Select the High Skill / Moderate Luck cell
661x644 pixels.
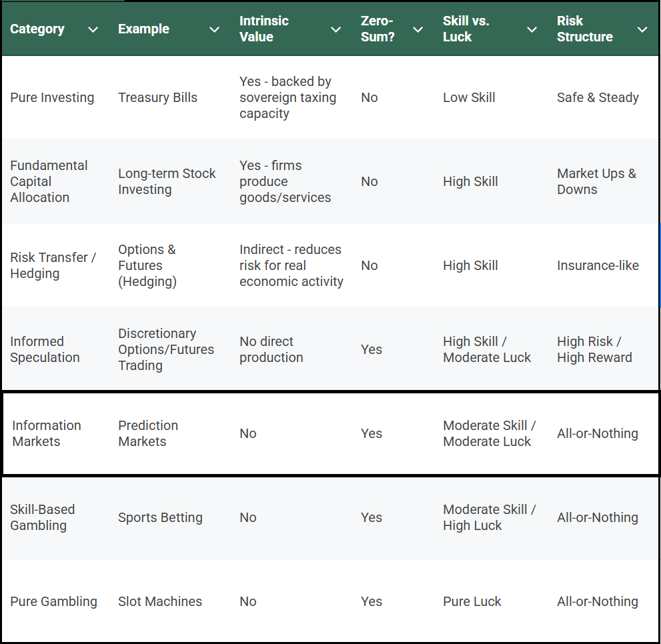click(487, 349)
